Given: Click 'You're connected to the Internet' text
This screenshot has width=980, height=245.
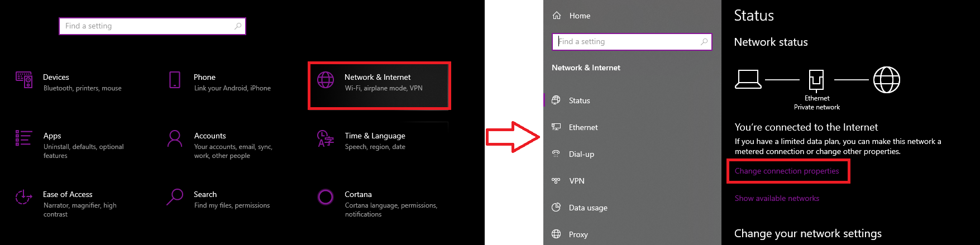Looking at the screenshot, I should [806, 127].
